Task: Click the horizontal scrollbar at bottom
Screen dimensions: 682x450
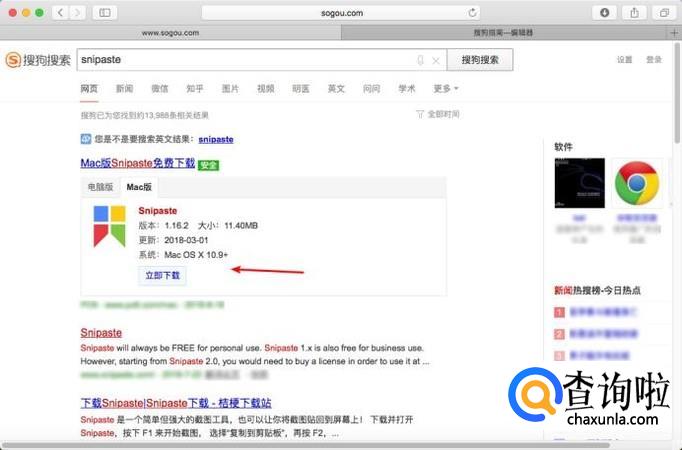Action: pos(304,446)
